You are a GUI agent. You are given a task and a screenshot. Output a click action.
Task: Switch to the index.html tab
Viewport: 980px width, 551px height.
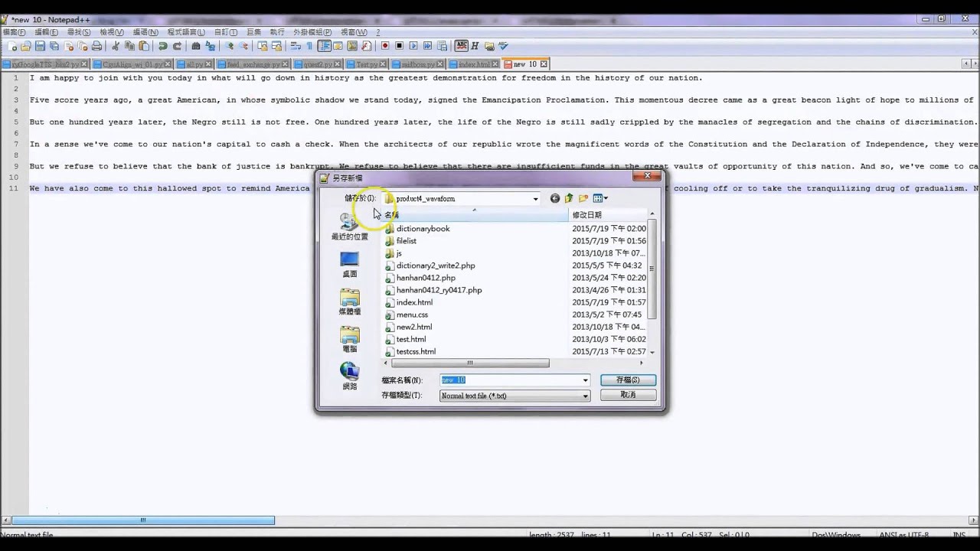pos(474,64)
